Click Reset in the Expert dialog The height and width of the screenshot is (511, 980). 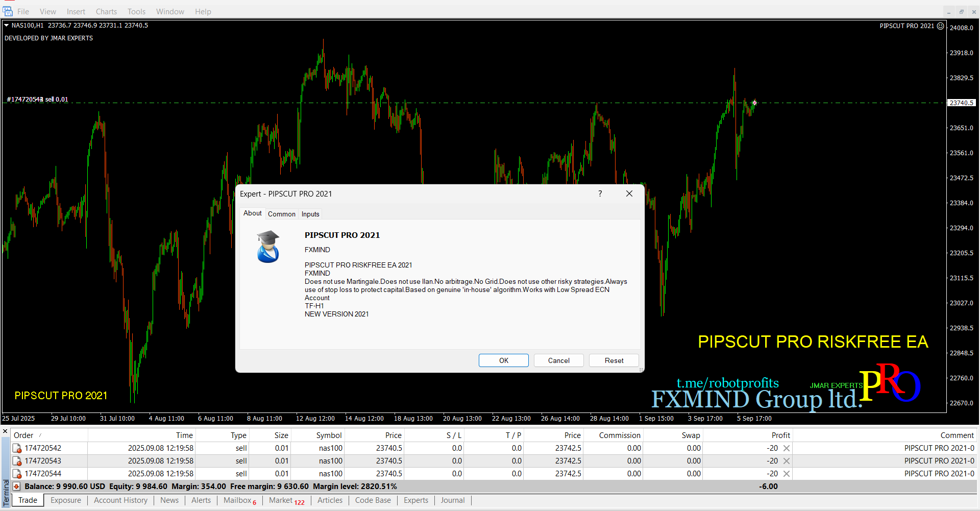614,360
